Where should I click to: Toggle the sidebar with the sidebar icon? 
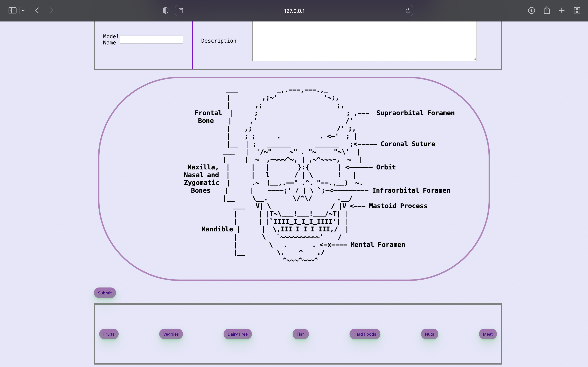click(x=12, y=10)
